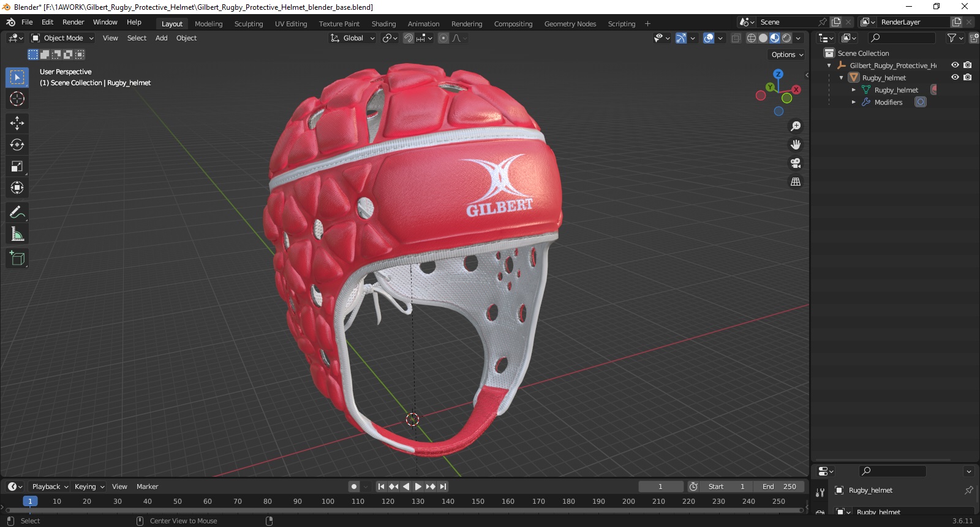This screenshot has height=527, width=980.
Task: Click the red X axis gizmo
Action: [x=796, y=89]
